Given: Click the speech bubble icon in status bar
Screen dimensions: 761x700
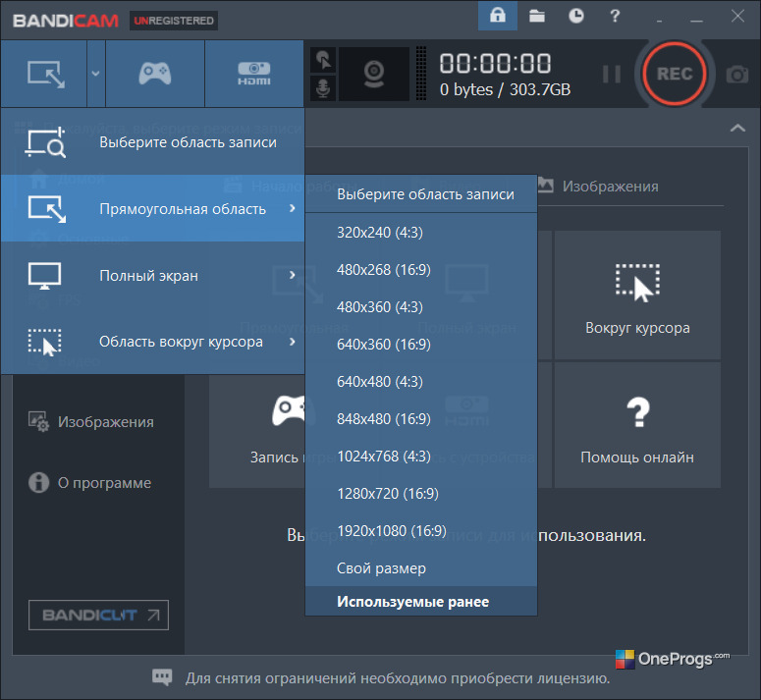Looking at the screenshot, I should coord(162,676).
